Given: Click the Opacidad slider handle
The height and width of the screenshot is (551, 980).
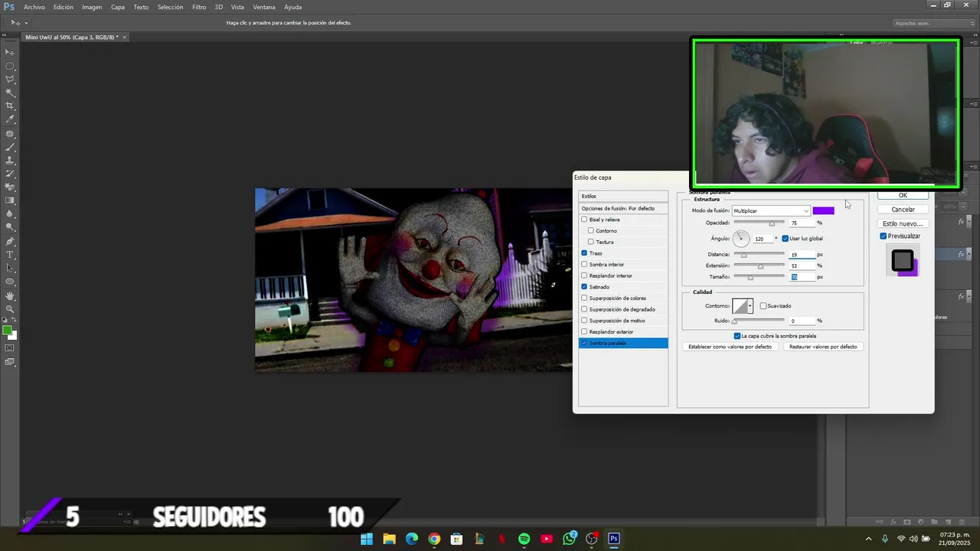Looking at the screenshot, I should 772,223.
